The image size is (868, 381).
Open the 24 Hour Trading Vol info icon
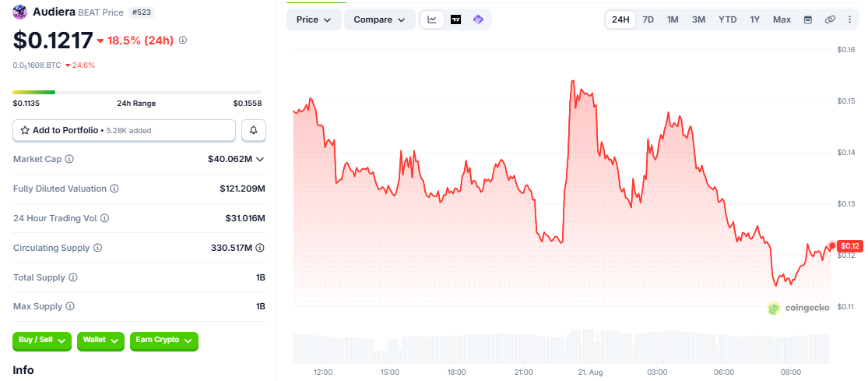(104, 218)
